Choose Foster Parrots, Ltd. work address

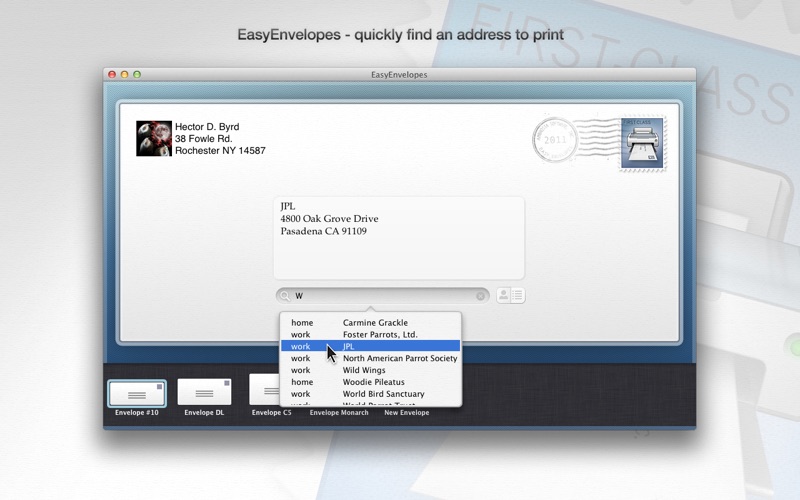[370, 335]
